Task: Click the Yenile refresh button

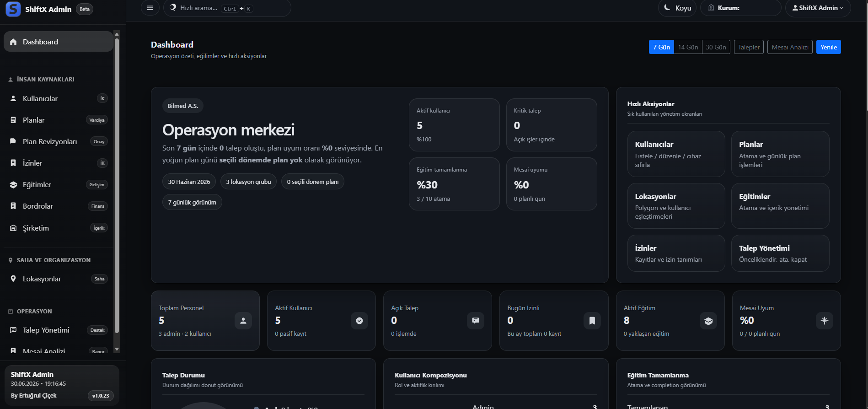Action: tap(828, 47)
